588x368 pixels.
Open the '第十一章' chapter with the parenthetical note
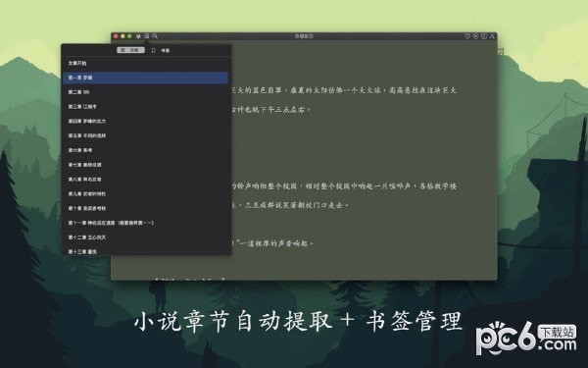tap(145, 223)
